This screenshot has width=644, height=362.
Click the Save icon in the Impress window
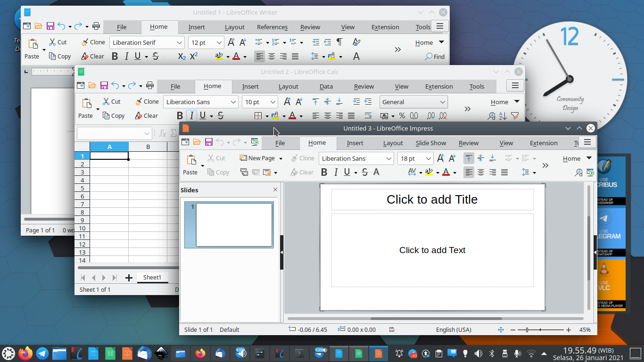(x=208, y=142)
